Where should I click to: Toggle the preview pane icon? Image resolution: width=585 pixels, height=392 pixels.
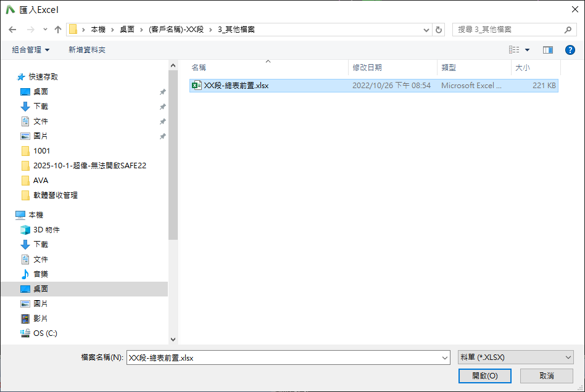click(547, 49)
